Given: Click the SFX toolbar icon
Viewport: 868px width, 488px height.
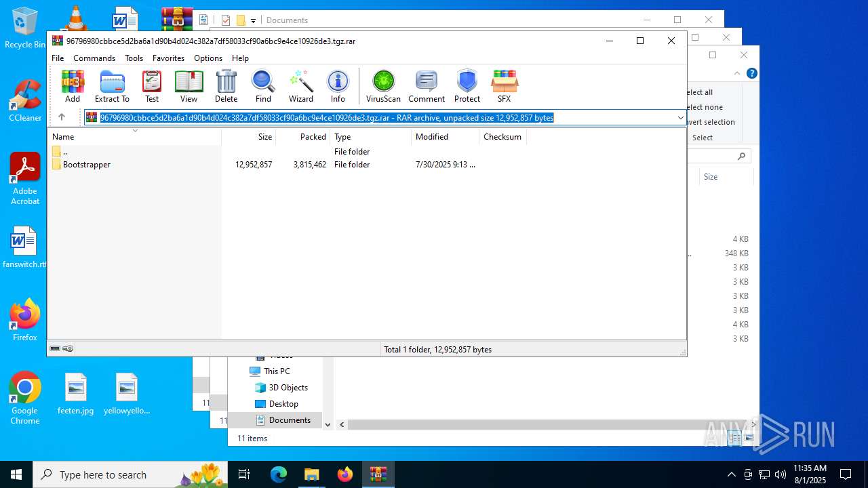Looking at the screenshot, I should tap(504, 86).
